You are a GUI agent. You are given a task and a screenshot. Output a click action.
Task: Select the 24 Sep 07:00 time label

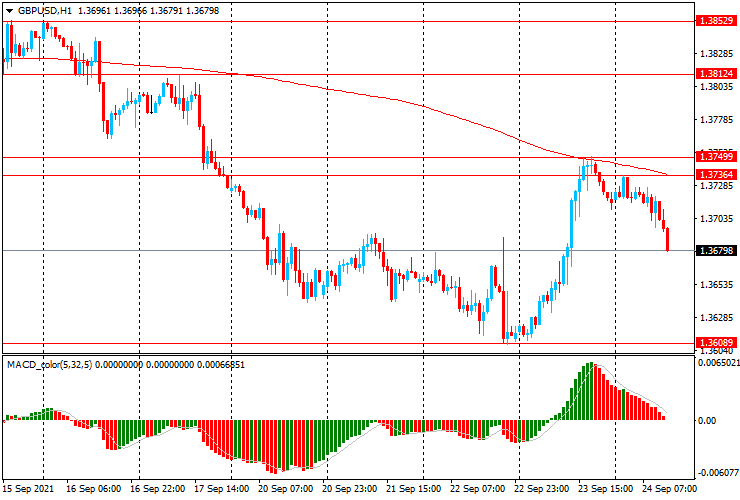click(x=669, y=488)
